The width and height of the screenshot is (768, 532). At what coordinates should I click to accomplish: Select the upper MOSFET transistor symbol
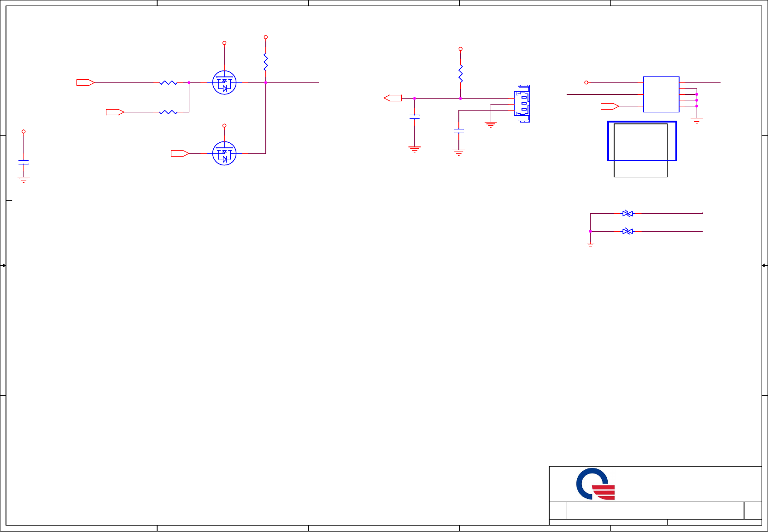[x=224, y=82]
